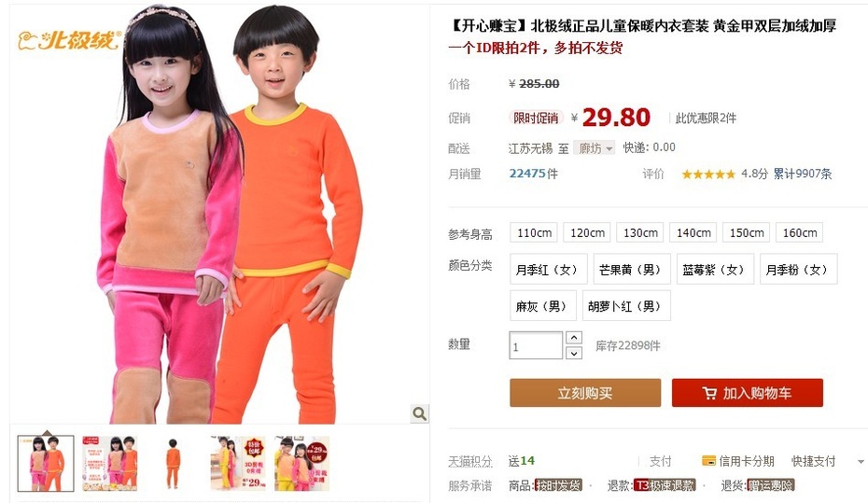
Task: Decrease quantity with the down arrow
Action: tap(574, 353)
